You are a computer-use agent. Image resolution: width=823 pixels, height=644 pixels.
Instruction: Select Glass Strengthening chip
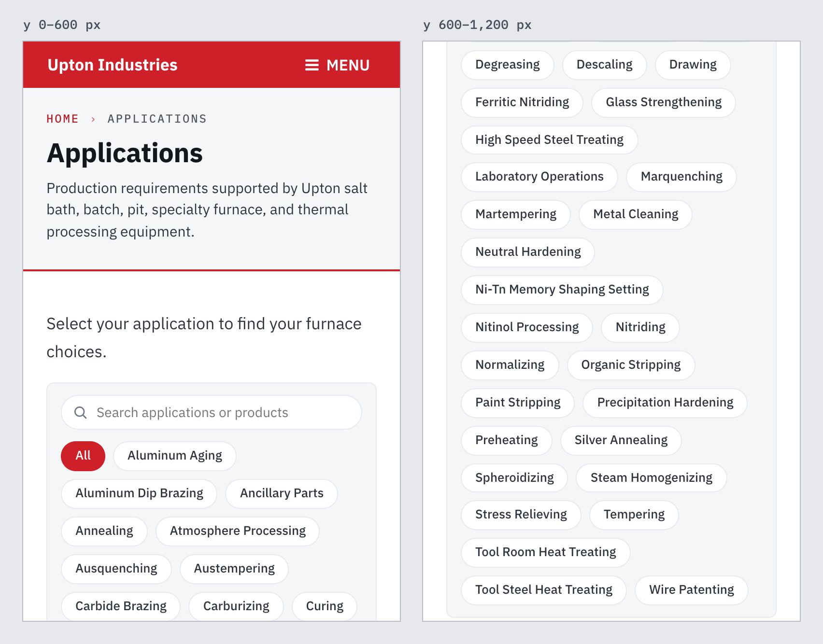[x=664, y=102]
